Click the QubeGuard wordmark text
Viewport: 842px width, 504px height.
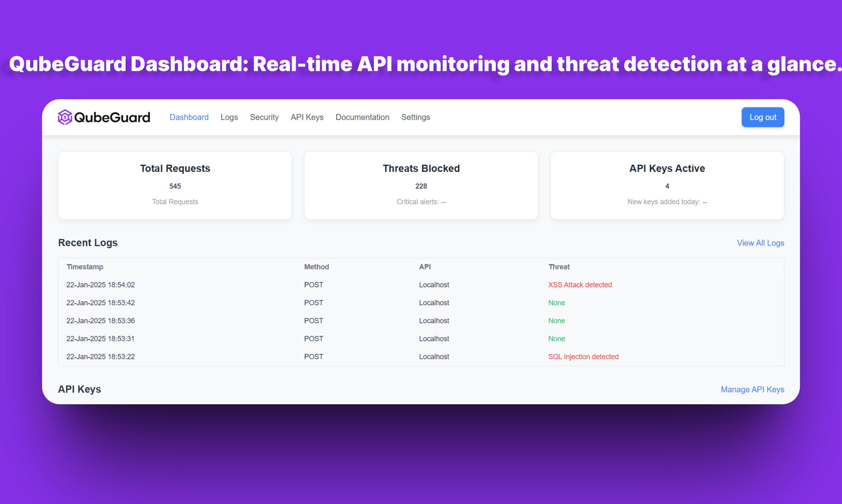(x=112, y=117)
